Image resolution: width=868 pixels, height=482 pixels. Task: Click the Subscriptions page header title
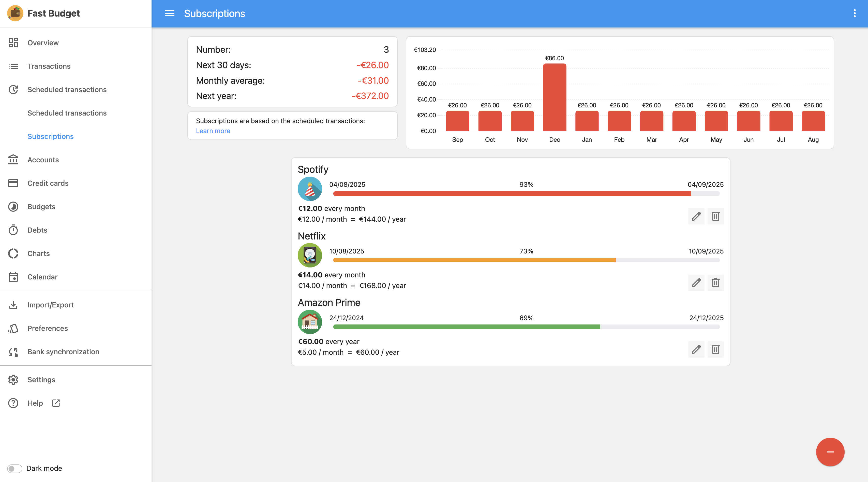tap(214, 13)
